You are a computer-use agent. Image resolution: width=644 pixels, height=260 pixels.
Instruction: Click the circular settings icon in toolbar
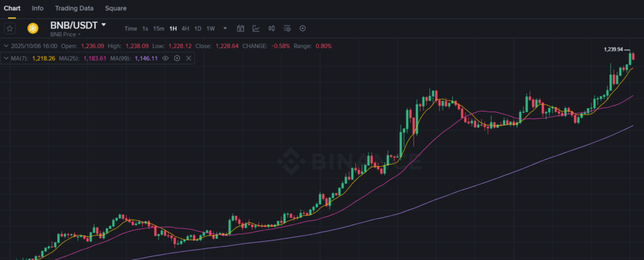(303, 28)
